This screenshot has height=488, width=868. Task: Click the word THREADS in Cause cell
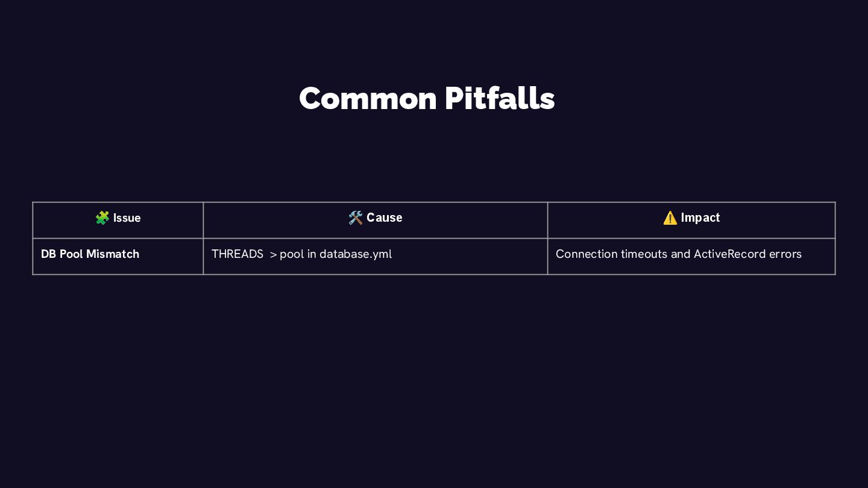pos(237,254)
